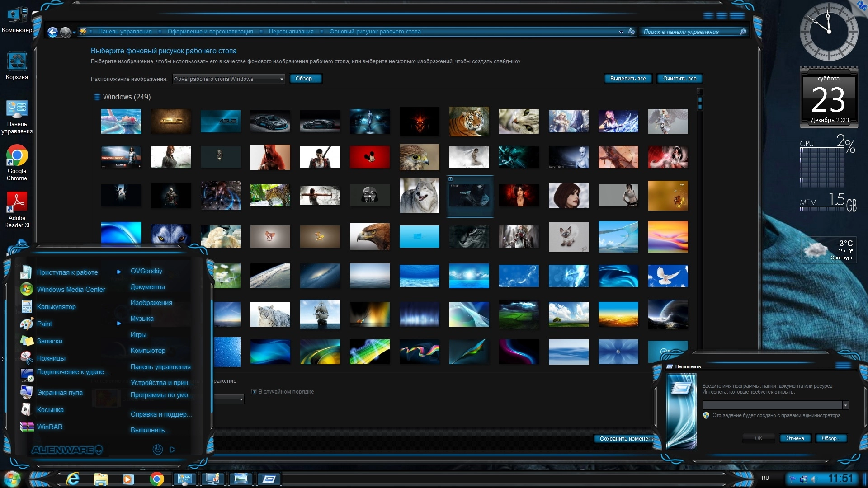Collapse the Windows (249) group header
The image size is (868, 488).
click(x=96, y=97)
